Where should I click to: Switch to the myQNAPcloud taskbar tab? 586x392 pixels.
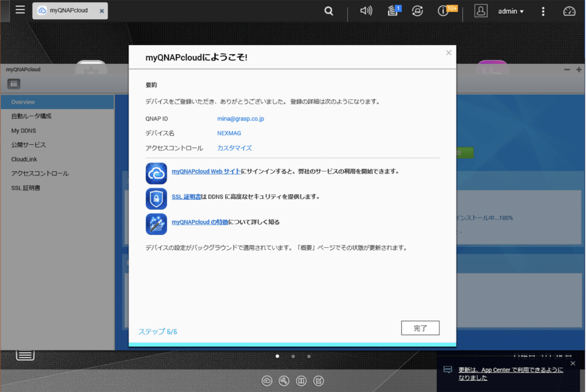pos(68,11)
